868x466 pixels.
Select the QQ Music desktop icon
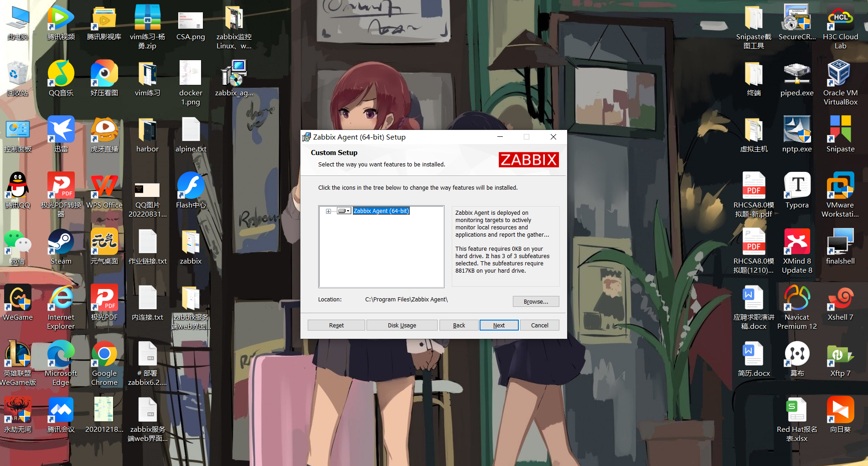coord(61,78)
